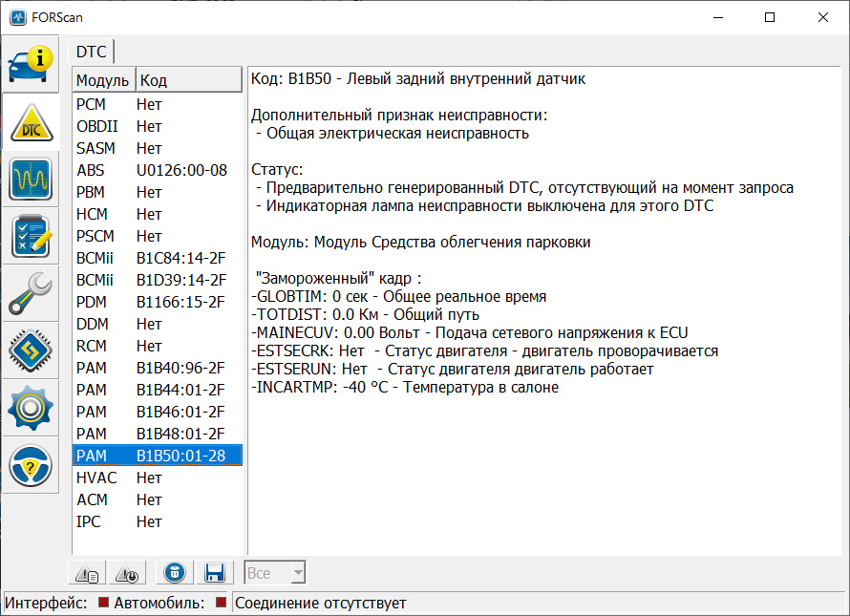Click the 'Модуль Средства облегчения парковки' line
Image resolution: width=850 pixels, height=616 pixels.
[420, 242]
